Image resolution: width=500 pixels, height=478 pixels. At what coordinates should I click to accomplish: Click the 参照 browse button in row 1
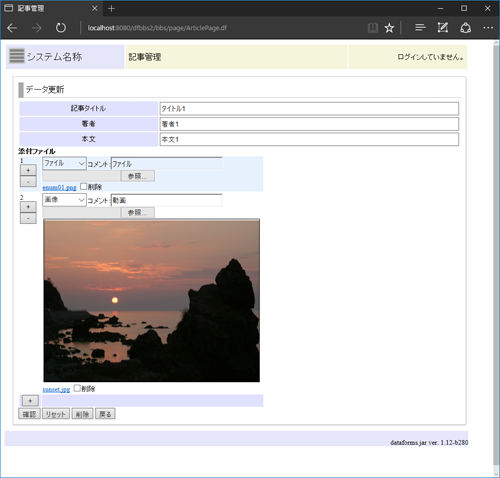(x=137, y=176)
